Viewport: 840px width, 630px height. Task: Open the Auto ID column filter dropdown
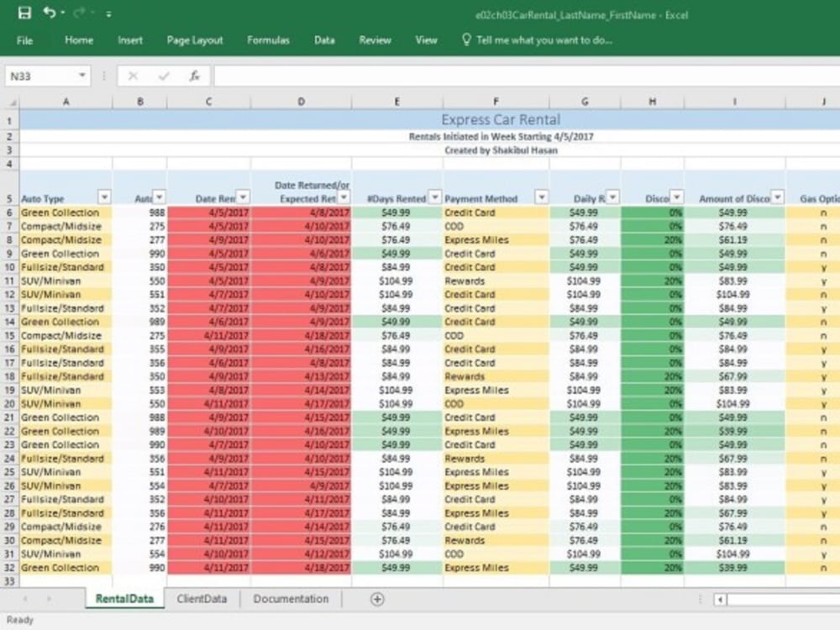coord(159,197)
